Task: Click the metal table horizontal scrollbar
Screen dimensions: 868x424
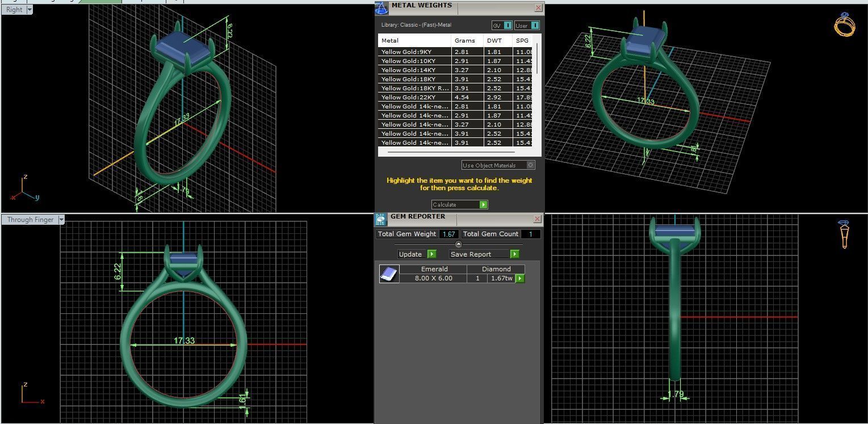Action: [451, 152]
